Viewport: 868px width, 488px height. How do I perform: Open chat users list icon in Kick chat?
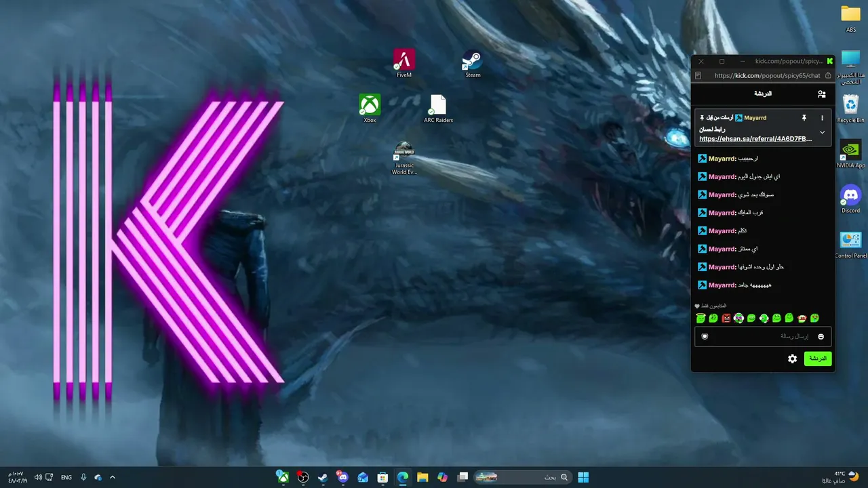tap(822, 94)
